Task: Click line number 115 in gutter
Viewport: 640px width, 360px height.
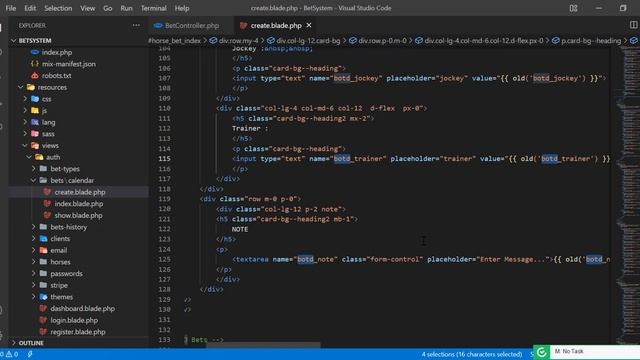Action: click(164, 159)
